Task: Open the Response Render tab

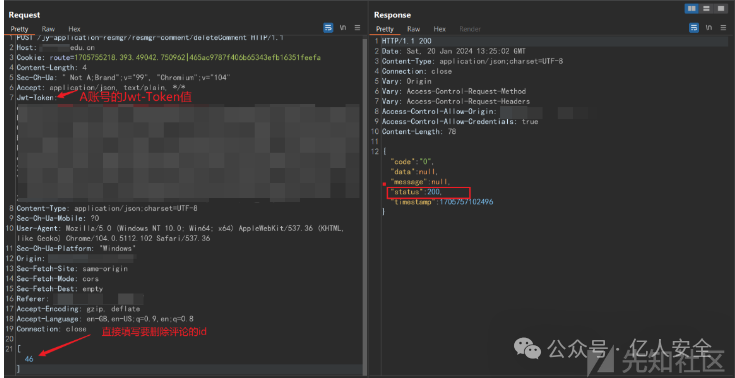Action: pos(470,29)
